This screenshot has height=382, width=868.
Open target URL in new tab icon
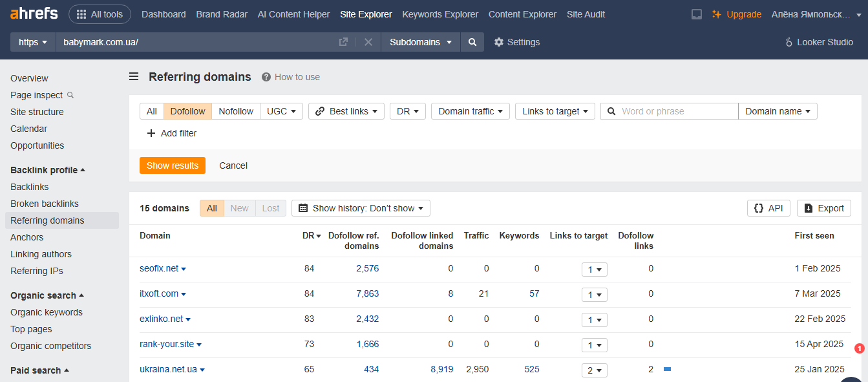click(x=343, y=42)
